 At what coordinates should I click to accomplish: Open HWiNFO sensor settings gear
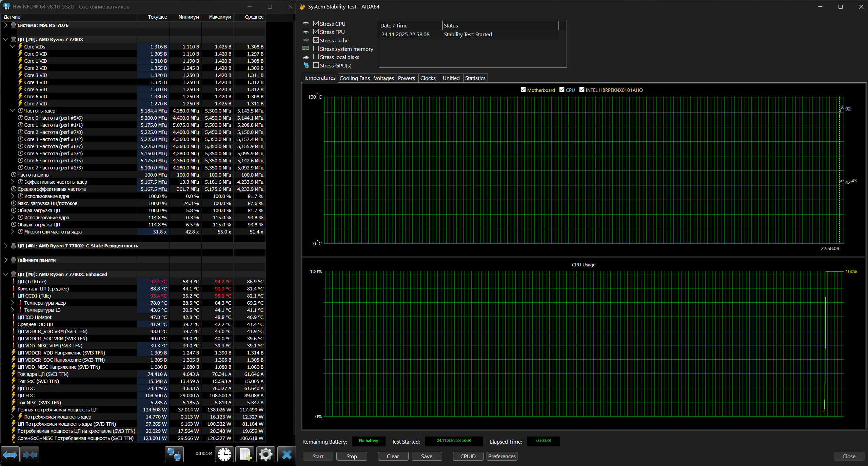(266, 454)
